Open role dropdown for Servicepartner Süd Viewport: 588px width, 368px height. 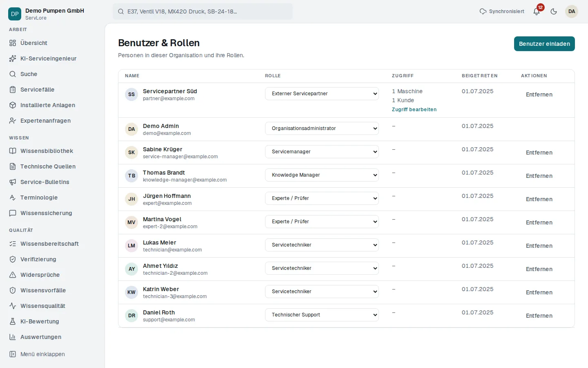click(322, 94)
